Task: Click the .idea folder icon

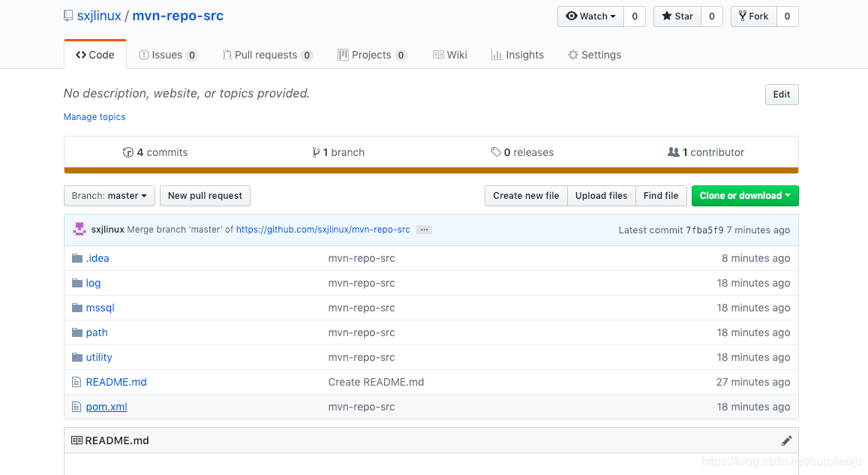Action: [77, 258]
